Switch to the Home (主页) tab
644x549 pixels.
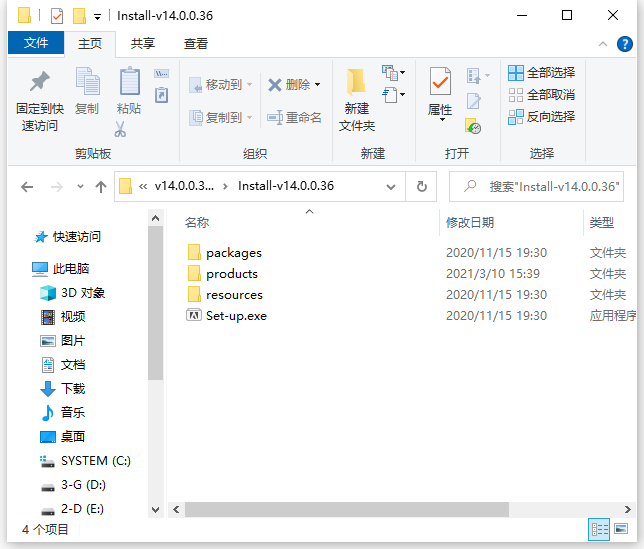90,44
